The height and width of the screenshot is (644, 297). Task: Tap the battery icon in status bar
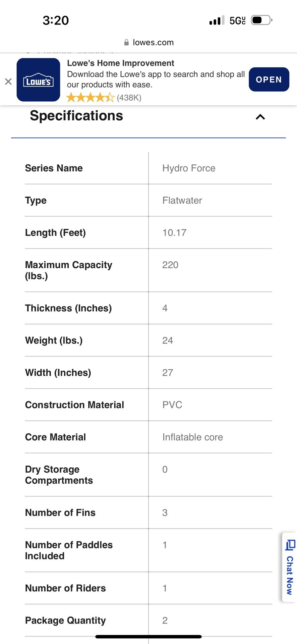[x=261, y=20]
